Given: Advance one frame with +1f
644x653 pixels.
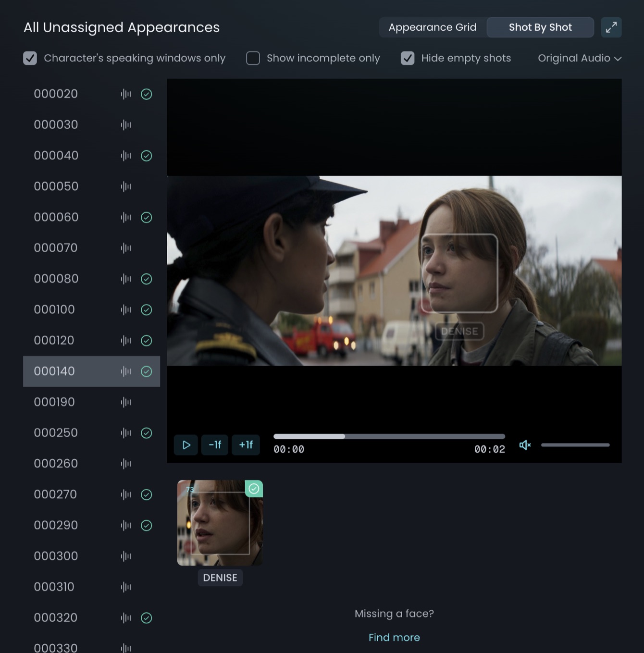Looking at the screenshot, I should [246, 445].
